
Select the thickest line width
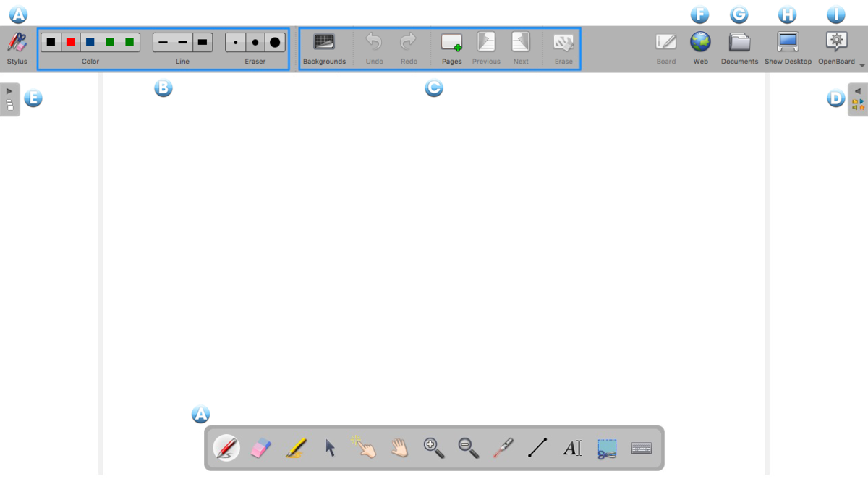pyautogui.click(x=203, y=43)
